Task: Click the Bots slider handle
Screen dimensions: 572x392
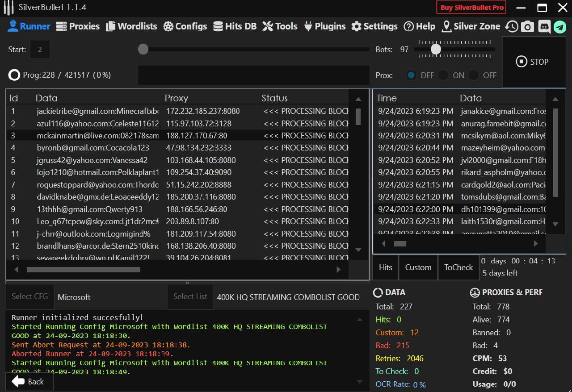Action: [436, 49]
